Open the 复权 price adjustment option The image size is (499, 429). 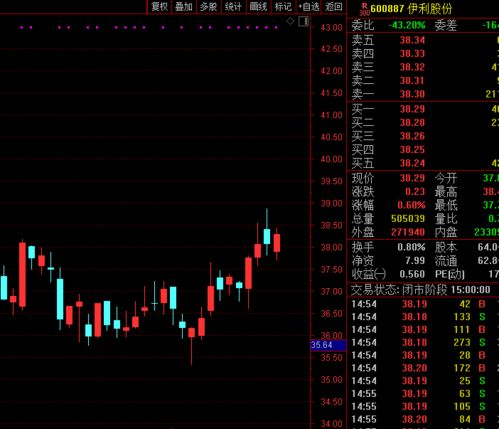(x=159, y=7)
